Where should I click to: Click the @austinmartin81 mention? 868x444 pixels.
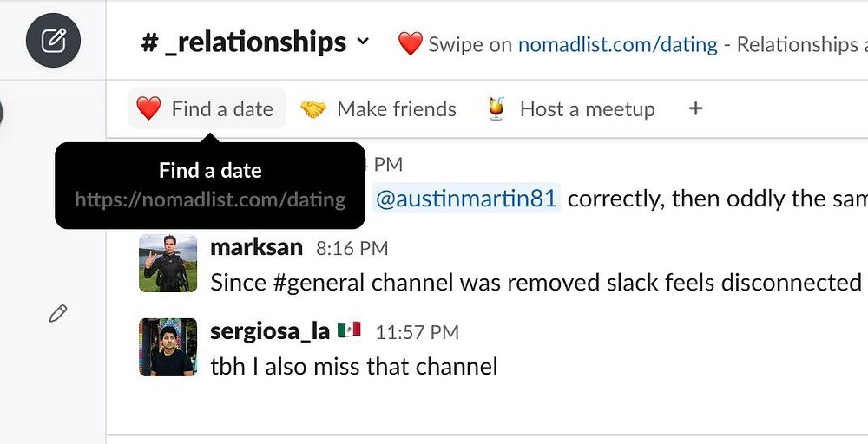(x=466, y=199)
